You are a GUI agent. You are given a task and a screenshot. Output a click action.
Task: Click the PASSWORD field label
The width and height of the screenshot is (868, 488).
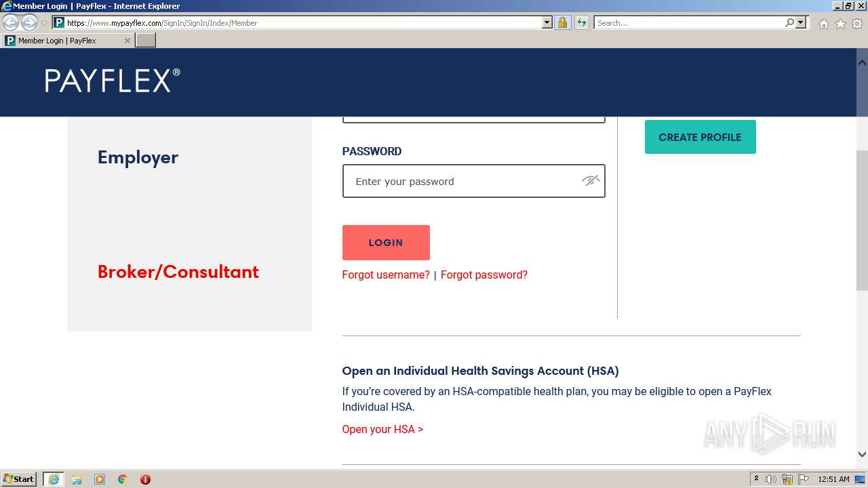[372, 151]
